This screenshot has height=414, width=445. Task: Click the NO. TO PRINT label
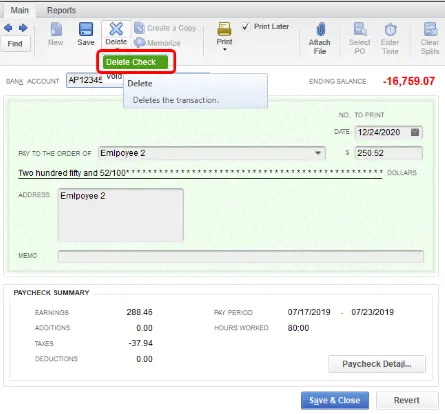pos(361,115)
